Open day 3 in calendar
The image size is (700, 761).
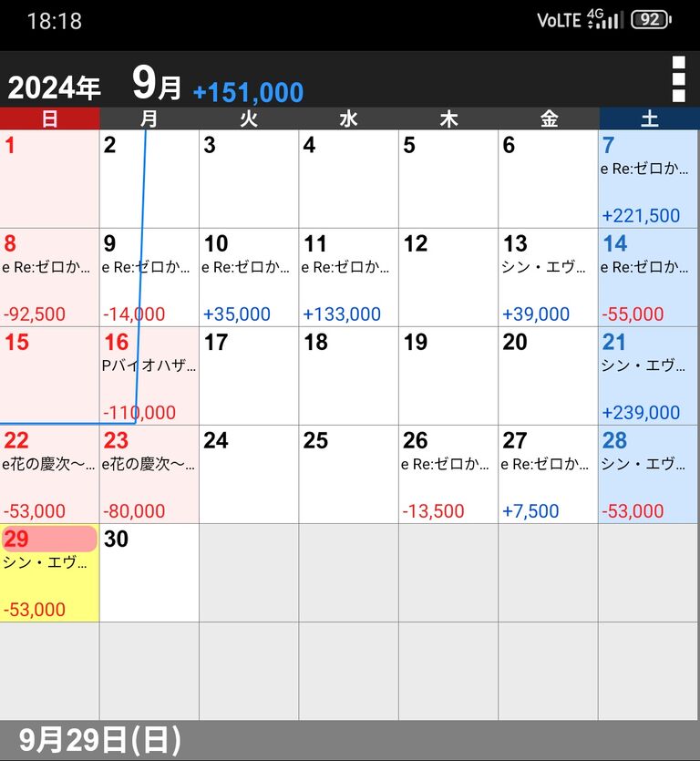coord(249,179)
